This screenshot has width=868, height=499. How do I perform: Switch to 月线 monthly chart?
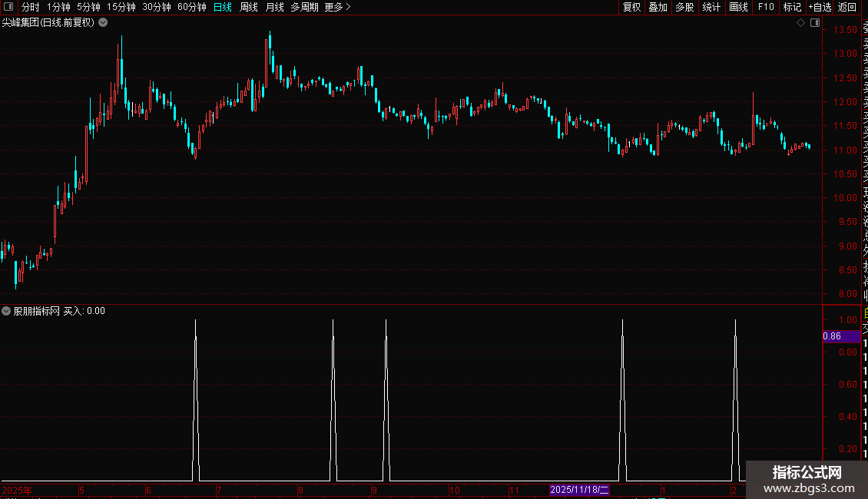click(274, 7)
